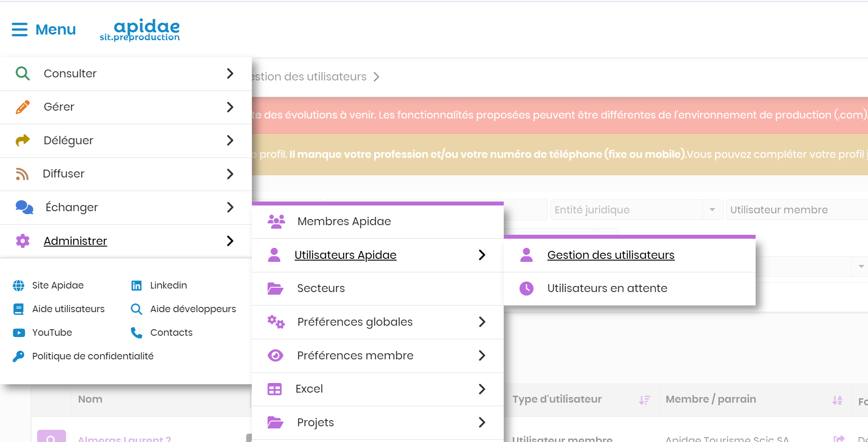The height and width of the screenshot is (442, 868).
Task: Select the Diffuser menu entry
Action: click(126, 174)
